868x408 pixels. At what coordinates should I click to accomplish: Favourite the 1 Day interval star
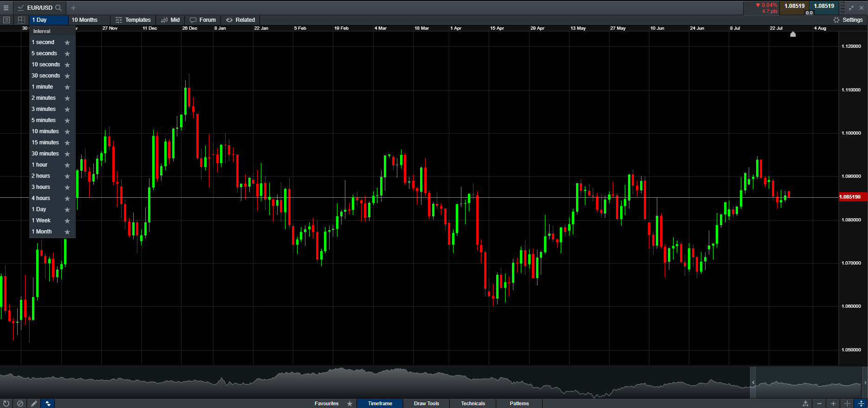(67, 210)
